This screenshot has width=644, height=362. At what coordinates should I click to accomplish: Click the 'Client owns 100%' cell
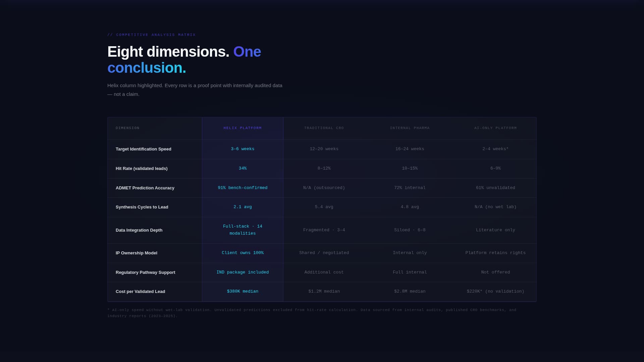243,253
